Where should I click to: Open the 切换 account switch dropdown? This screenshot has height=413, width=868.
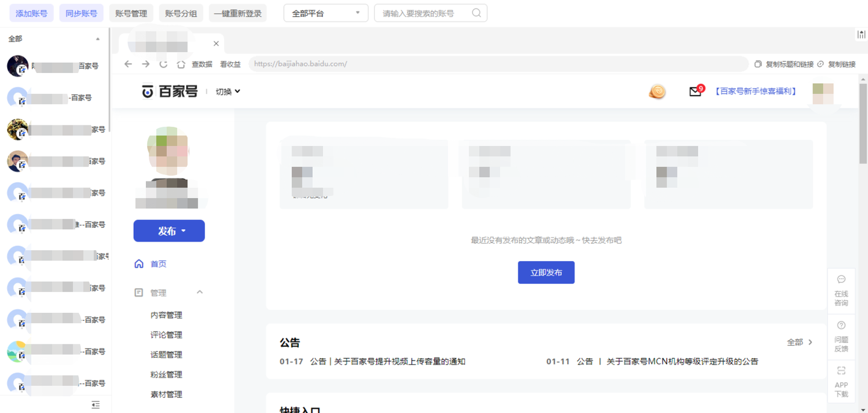(x=227, y=91)
